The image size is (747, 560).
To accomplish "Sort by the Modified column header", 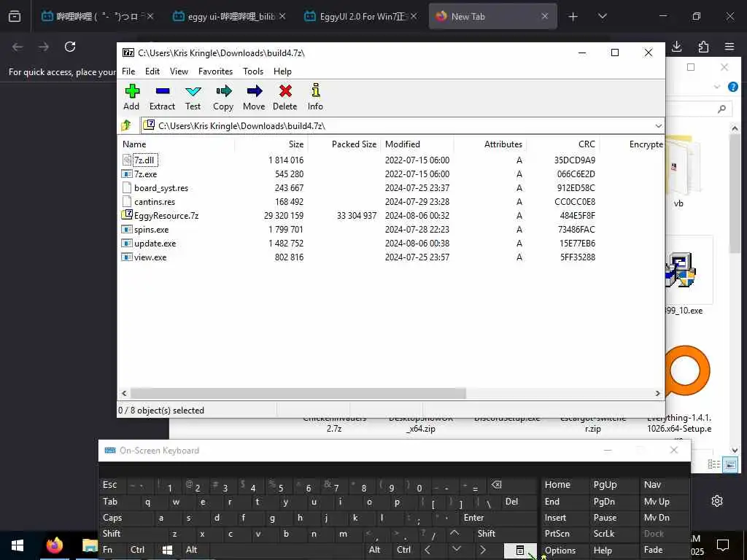I will 417,144.
